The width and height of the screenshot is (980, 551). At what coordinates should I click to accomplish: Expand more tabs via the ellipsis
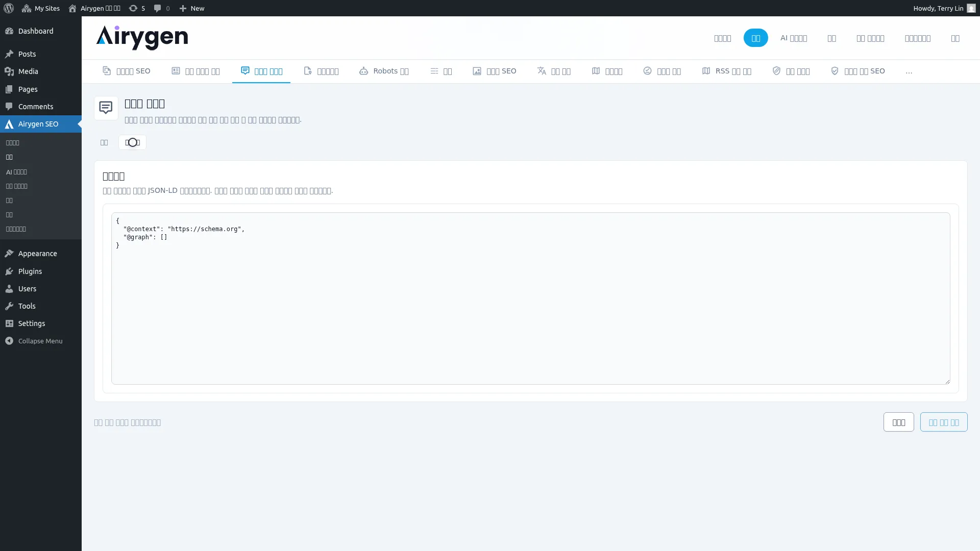[x=909, y=71]
